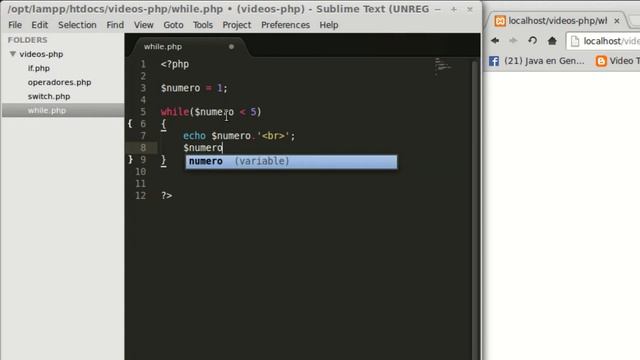
Task: Click the browser Home button
Action: coord(552,40)
